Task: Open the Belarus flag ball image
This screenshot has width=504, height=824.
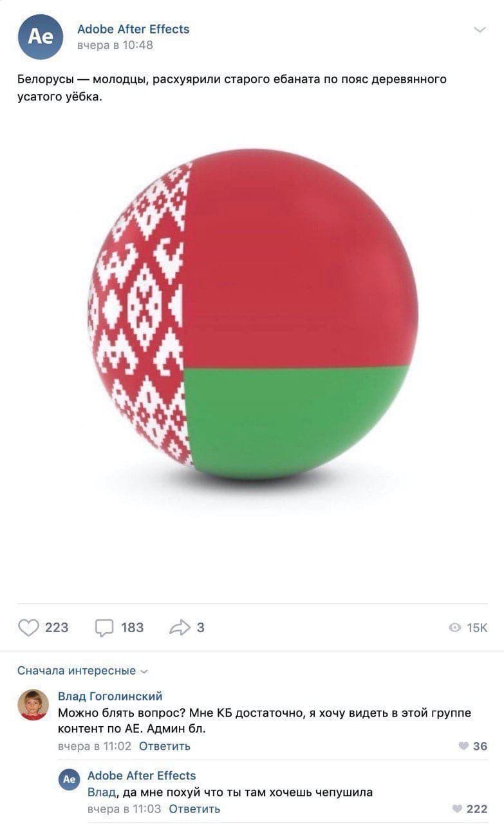Action: (252, 314)
